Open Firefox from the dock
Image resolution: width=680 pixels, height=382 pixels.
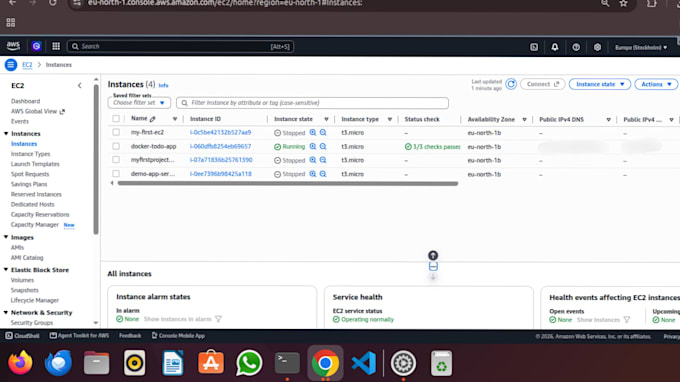coord(20,362)
